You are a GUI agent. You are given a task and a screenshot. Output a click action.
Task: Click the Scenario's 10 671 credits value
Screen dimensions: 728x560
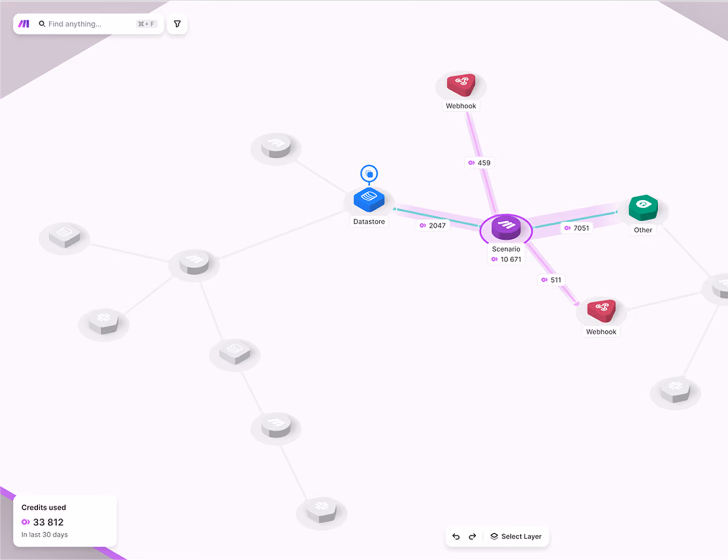[506, 260]
